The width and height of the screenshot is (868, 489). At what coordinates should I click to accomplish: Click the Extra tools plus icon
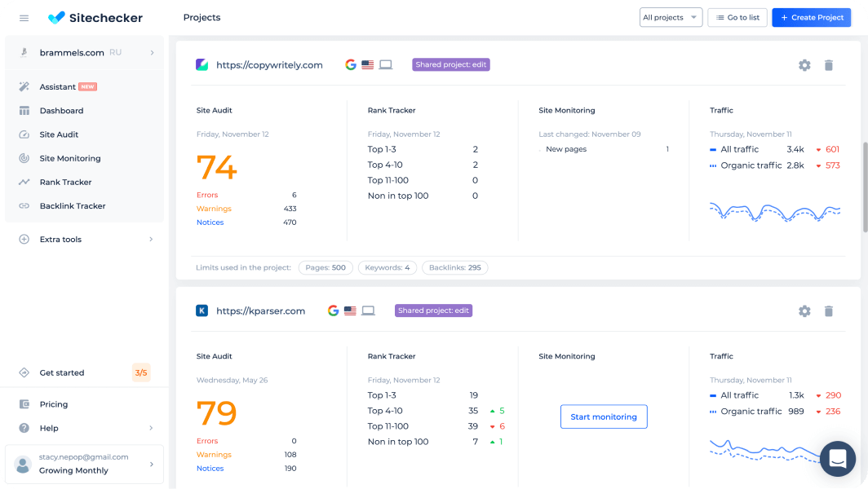pyautogui.click(x=24, y=240)
